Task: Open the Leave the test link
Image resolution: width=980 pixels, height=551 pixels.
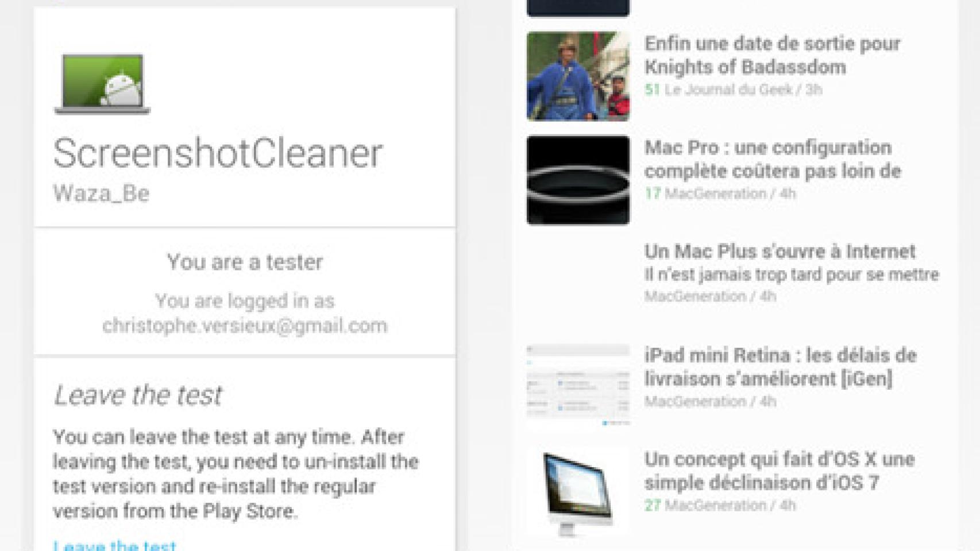Action: pyautogui.click(x=114, y=545)
